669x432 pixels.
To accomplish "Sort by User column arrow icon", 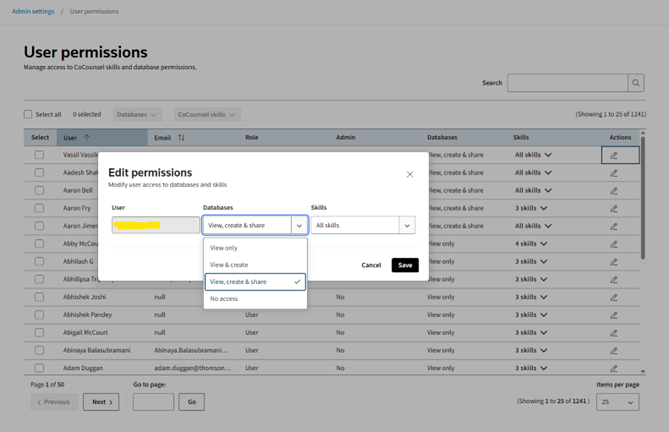I will (x=87, y=138).
